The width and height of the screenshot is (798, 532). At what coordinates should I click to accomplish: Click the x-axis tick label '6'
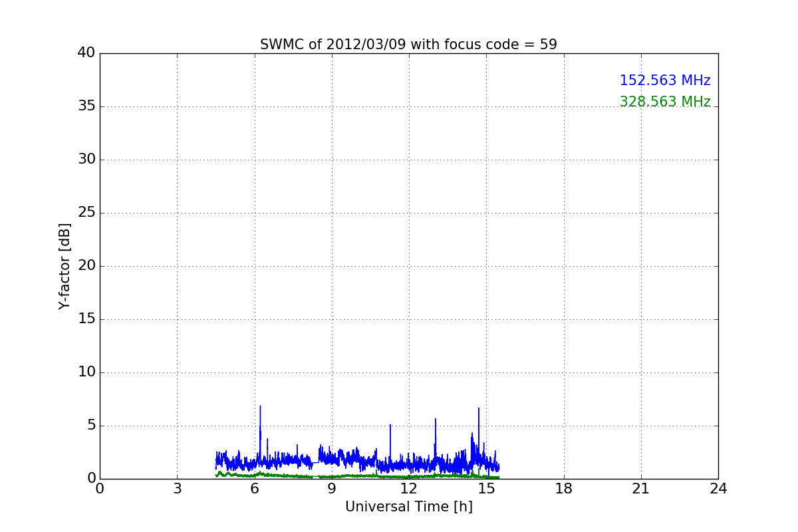click(x=254, y=489)
